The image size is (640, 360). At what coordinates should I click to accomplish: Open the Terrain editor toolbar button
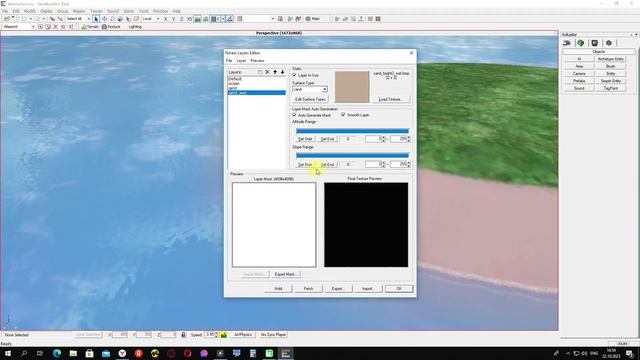tap(90, 27)
